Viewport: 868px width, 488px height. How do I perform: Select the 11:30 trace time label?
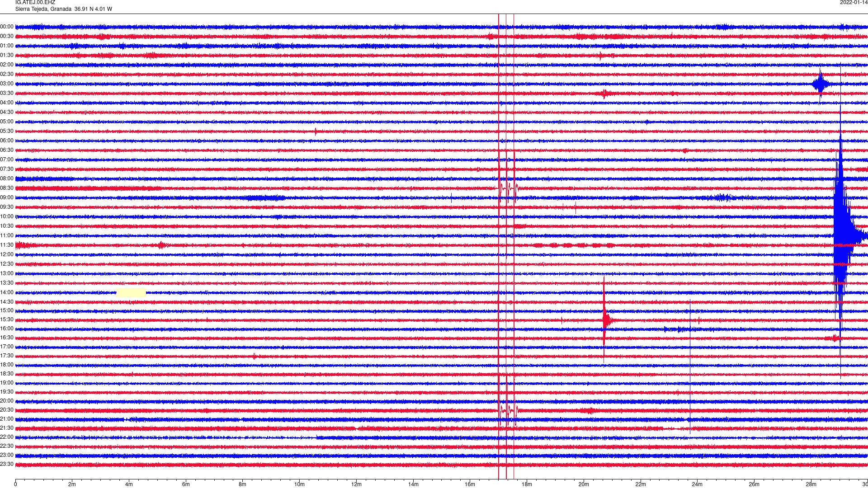point(7,245)
